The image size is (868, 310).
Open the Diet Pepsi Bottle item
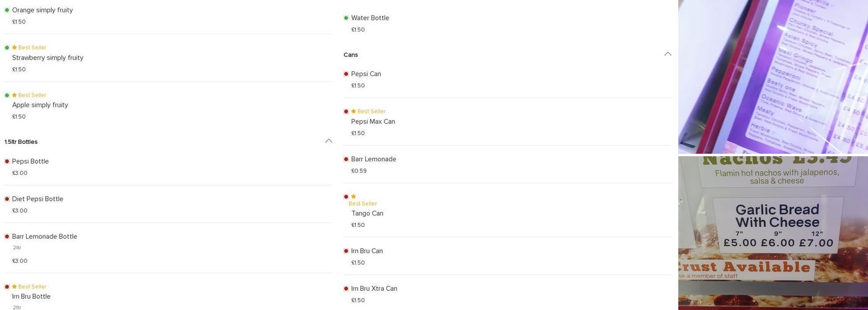point(37,199)
